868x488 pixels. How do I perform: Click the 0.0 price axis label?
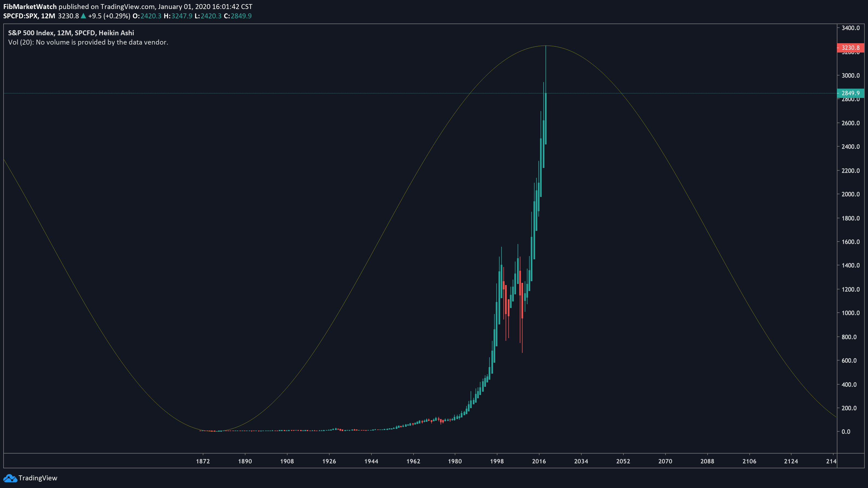click(x=846, y=432)
